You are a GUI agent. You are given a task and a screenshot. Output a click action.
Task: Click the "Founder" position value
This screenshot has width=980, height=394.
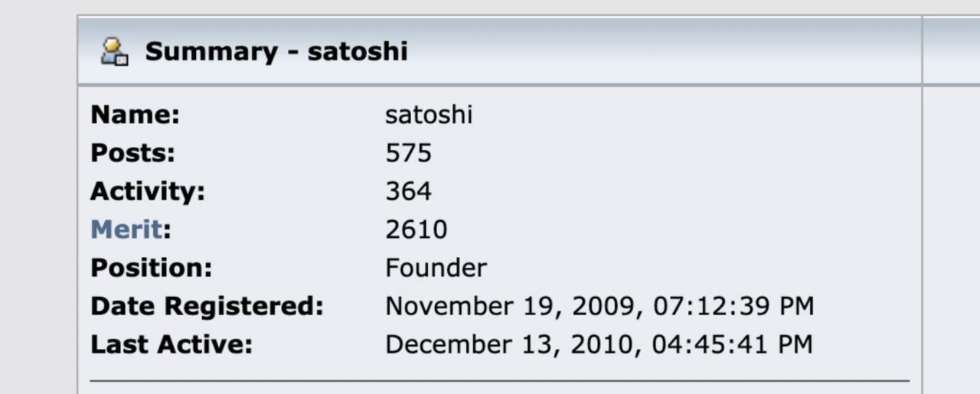[436, 268]
